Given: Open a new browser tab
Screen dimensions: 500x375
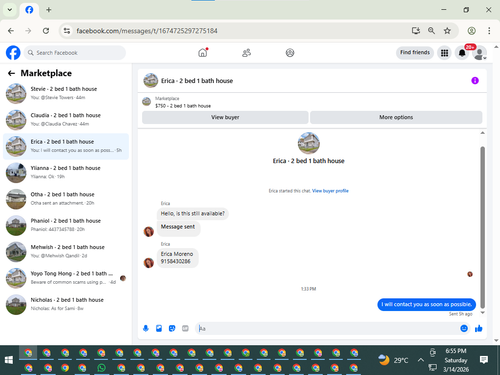Looking at the screenshot, I should point(49,10).
